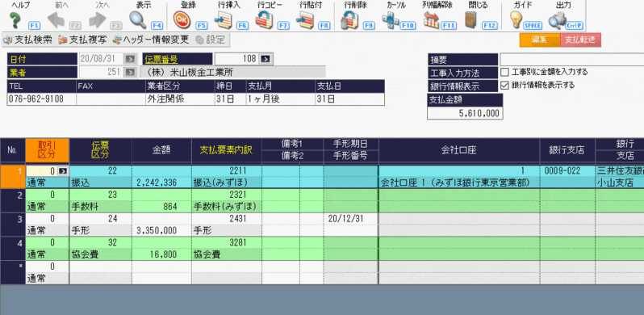Click the 小山支店 cell
Viewport: 644px width, 315px height.
coord(619,183)
